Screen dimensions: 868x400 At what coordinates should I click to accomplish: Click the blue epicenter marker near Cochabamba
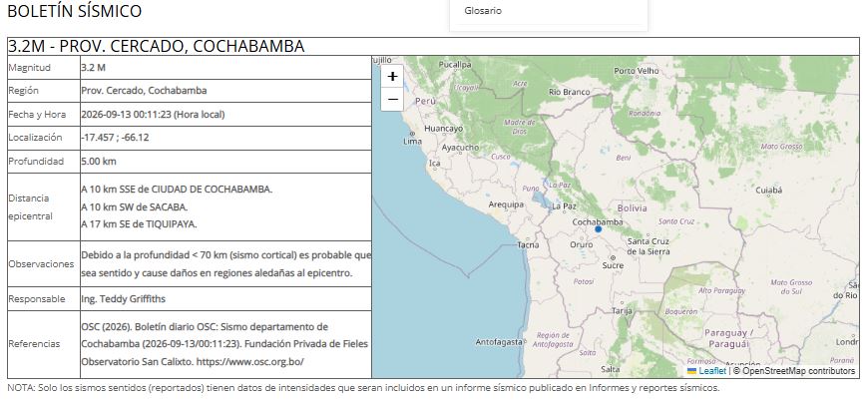click(598, 229)
